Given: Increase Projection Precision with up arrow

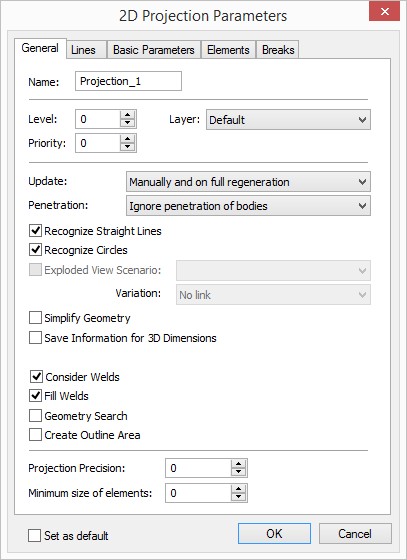Looking at the screenshot, I should (x=238, y=464).
